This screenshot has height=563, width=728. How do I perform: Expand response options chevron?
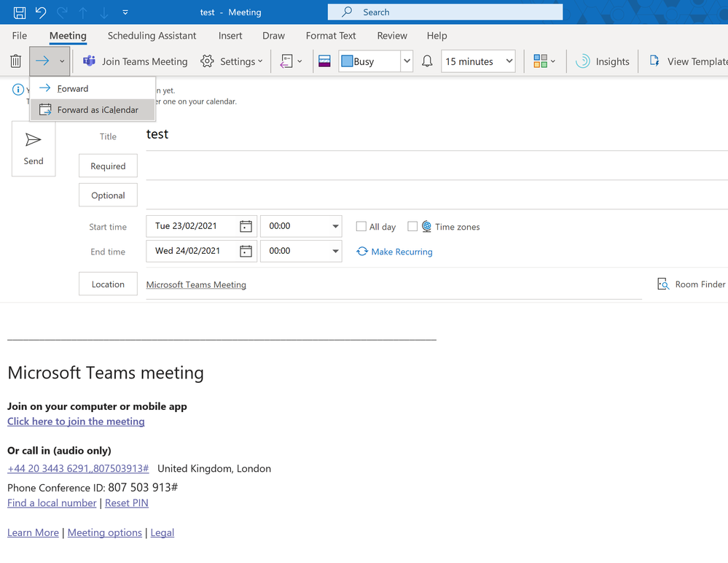(300, 61)
